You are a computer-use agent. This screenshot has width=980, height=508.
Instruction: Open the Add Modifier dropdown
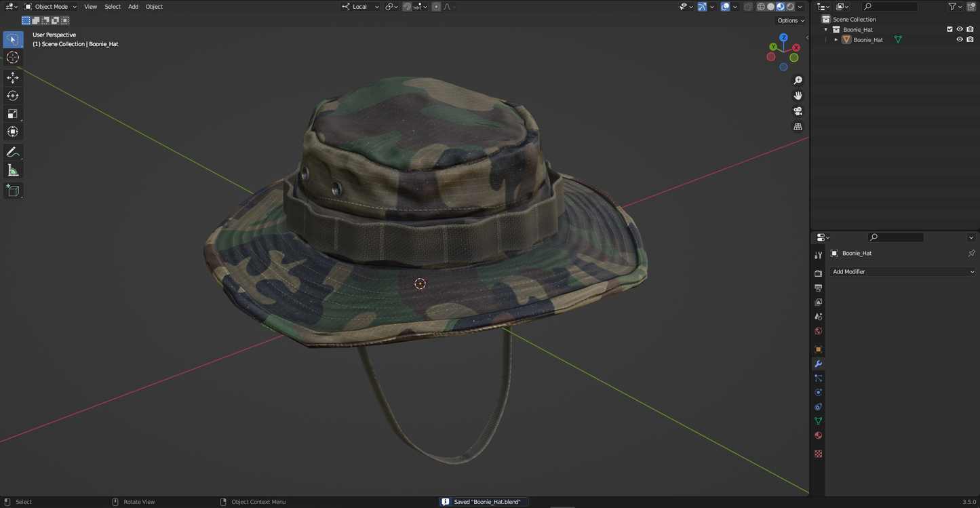click(x=903, y=271)
